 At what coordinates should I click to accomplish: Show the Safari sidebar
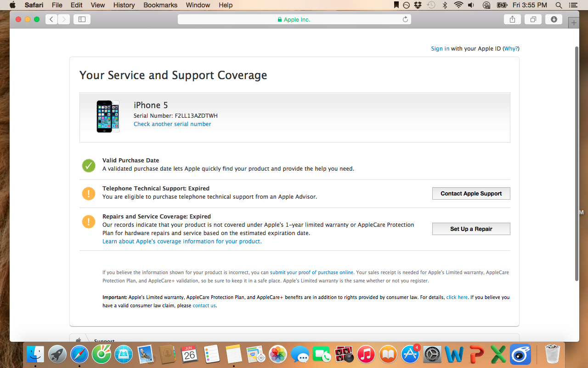[x=82, y=19]
